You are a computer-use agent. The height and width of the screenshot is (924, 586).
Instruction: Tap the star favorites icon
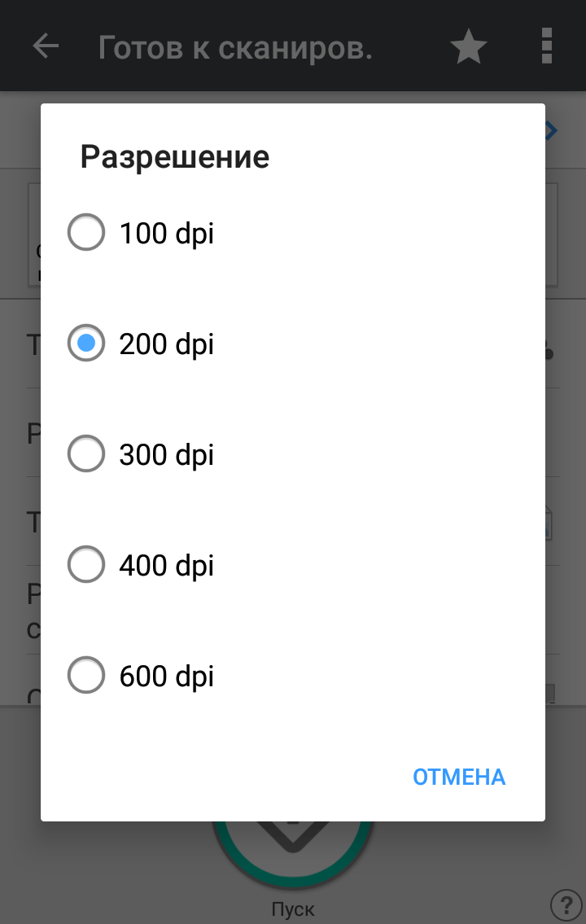(x=469, y=47)
